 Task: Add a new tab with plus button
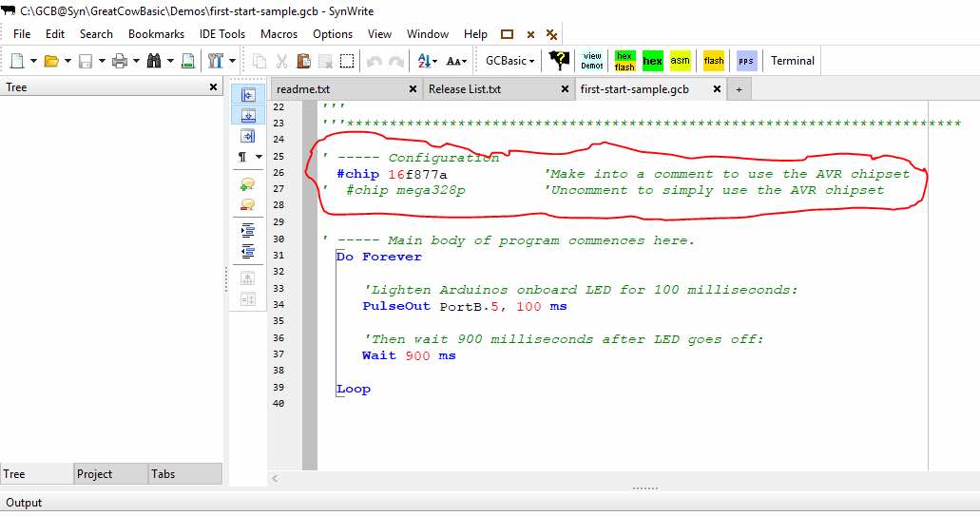click(739, 90)
